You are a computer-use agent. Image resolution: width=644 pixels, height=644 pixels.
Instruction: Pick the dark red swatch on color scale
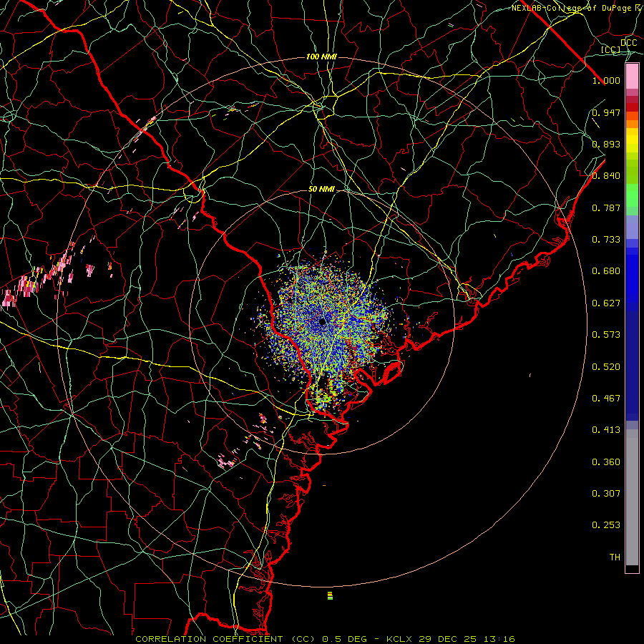tap(632, 107)
